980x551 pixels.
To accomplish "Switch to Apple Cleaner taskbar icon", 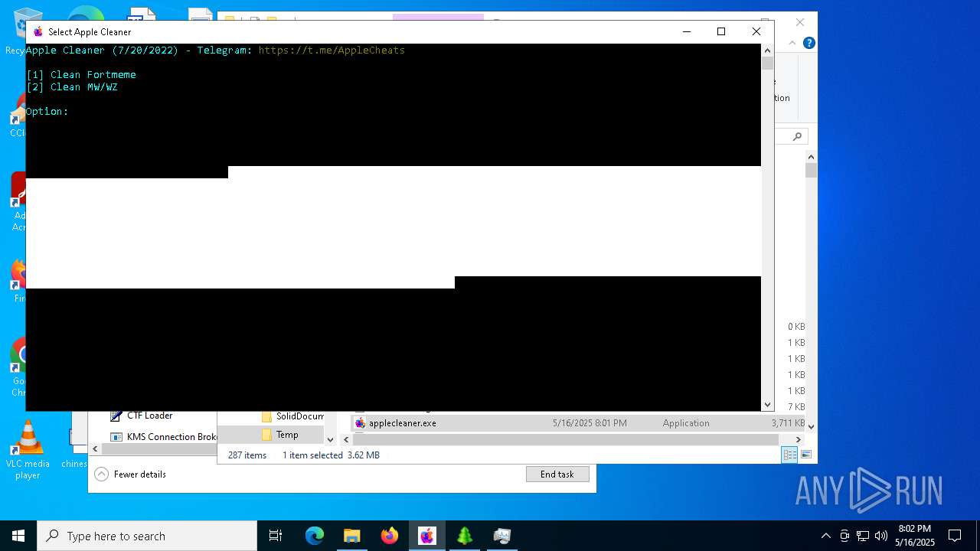I will [426, 536].
